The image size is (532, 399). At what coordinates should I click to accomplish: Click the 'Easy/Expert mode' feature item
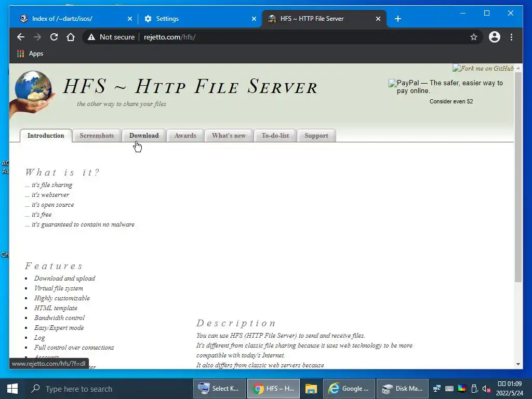59,327
